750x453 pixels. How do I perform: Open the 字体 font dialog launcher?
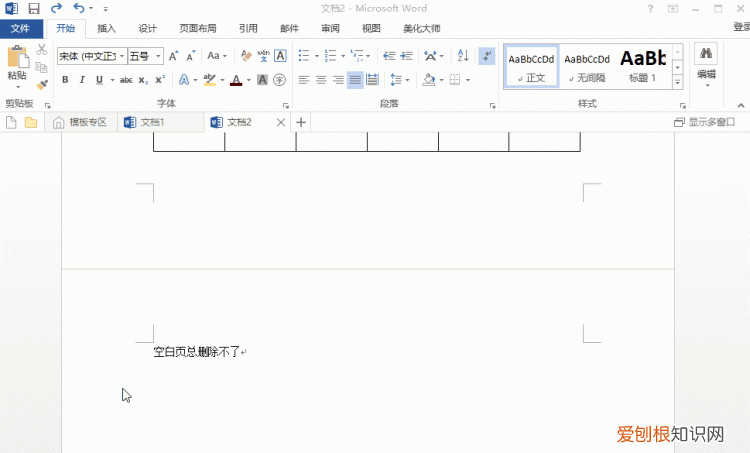pos(286,106)
